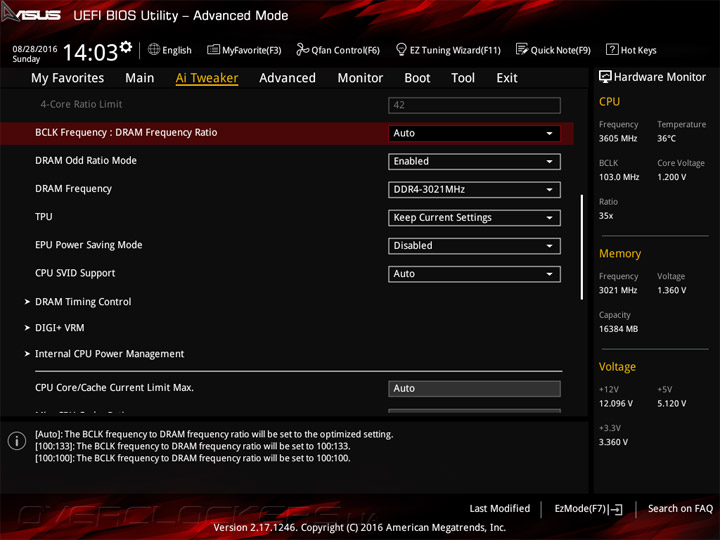Click the 4-Core Ratio Limit field
The height and width of the screenshot is (540, 720).
click(474, 105)
